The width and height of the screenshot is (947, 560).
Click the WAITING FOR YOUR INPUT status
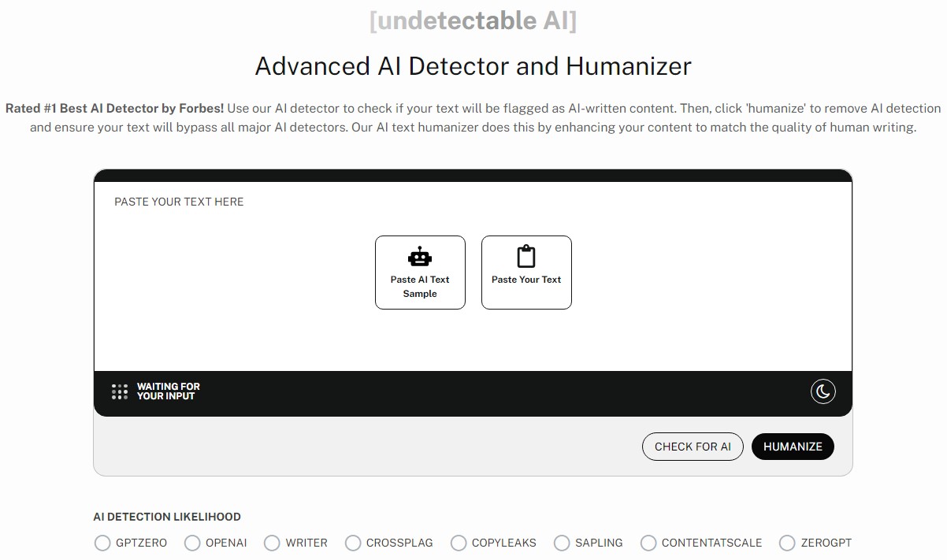tap(168, 391)
